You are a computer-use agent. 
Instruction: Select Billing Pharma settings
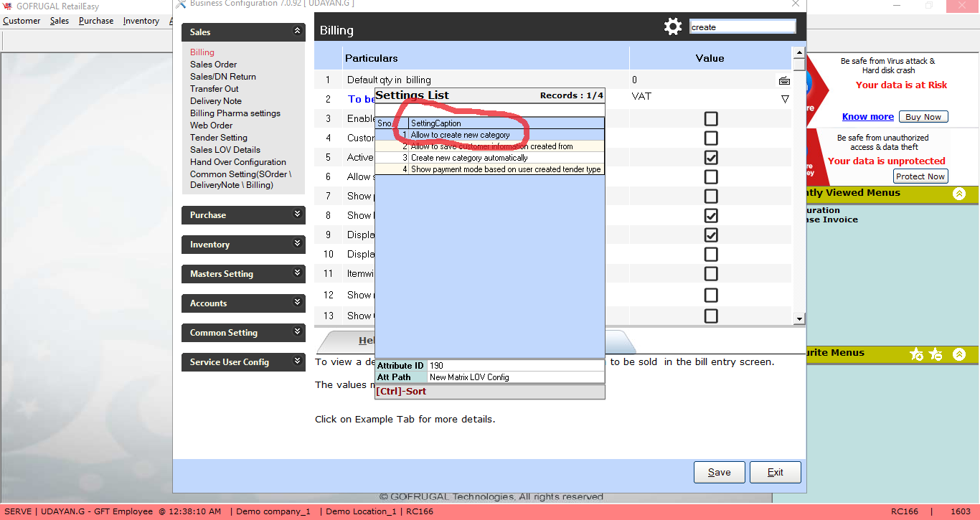pyautogui.click(x=235, y=113)
